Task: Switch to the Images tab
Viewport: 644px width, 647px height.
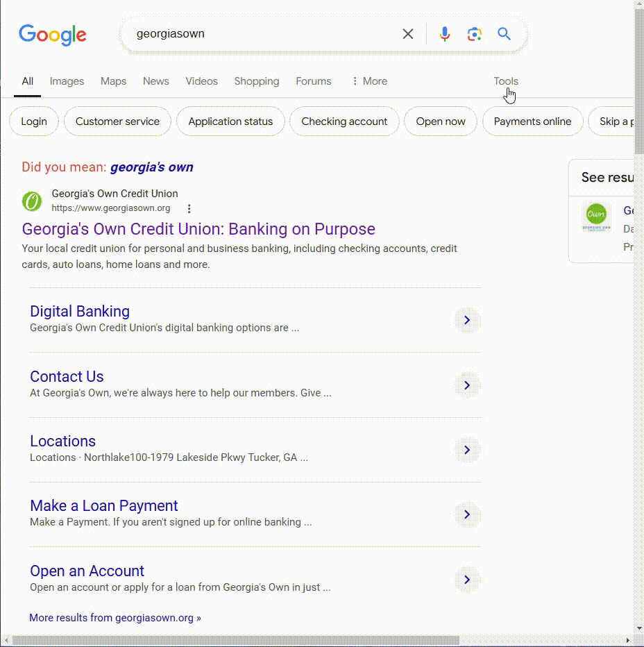Action: pos(67,81)
